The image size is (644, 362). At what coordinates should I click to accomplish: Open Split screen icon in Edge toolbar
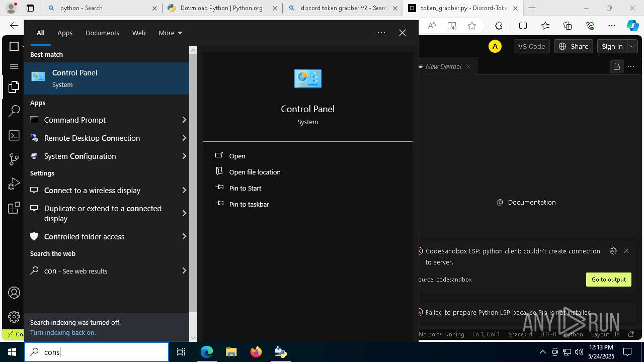[x=523, y=26]
